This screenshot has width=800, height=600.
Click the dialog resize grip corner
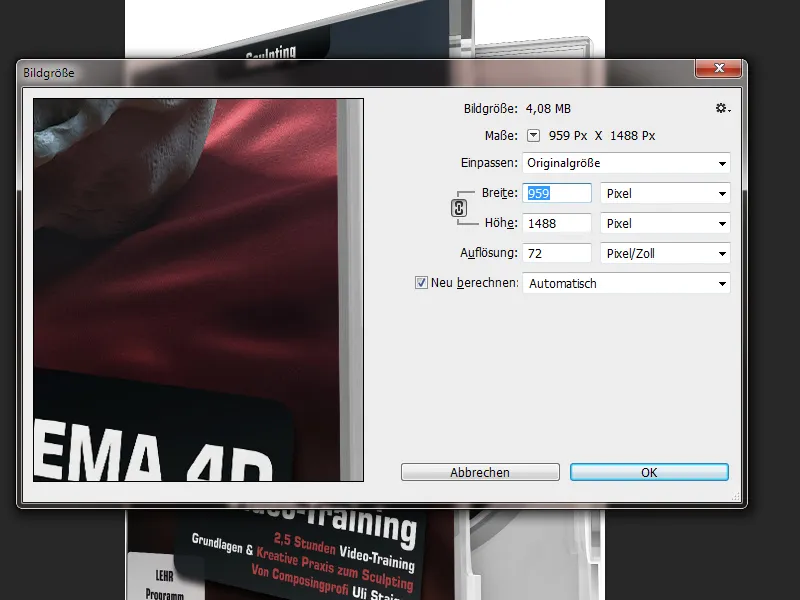pos(735,496)
